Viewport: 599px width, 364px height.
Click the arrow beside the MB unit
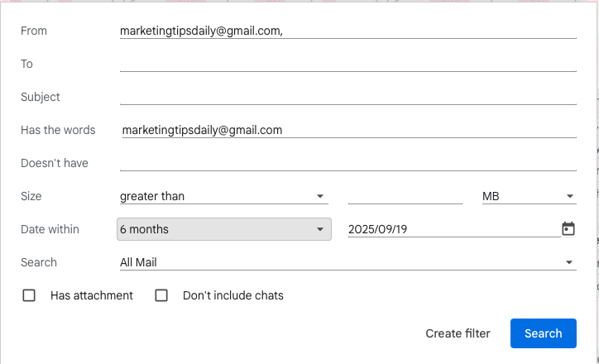pos(570,197)
